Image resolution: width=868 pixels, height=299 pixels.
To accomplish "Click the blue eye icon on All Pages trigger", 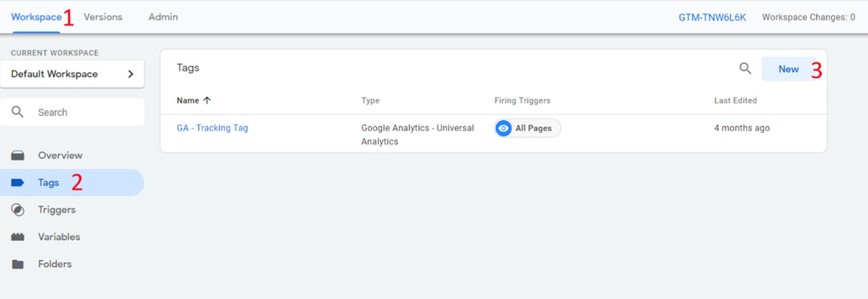I will [x=503, y=128].
